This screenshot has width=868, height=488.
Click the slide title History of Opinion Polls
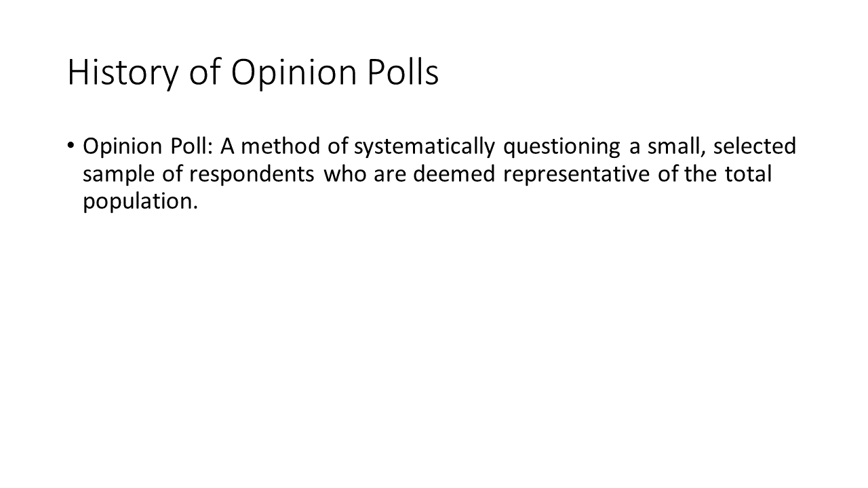(253, 74)
